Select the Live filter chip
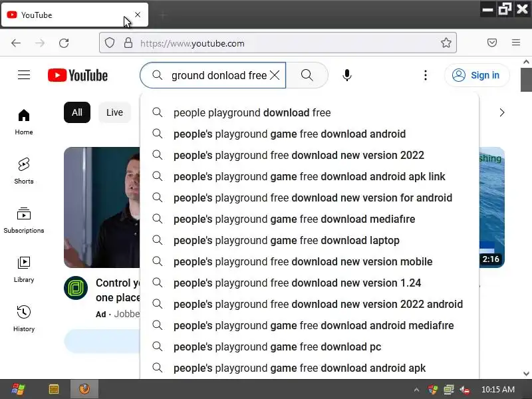Image resolution: width=532 pixels, height=399 pixels. coord(114,112)
